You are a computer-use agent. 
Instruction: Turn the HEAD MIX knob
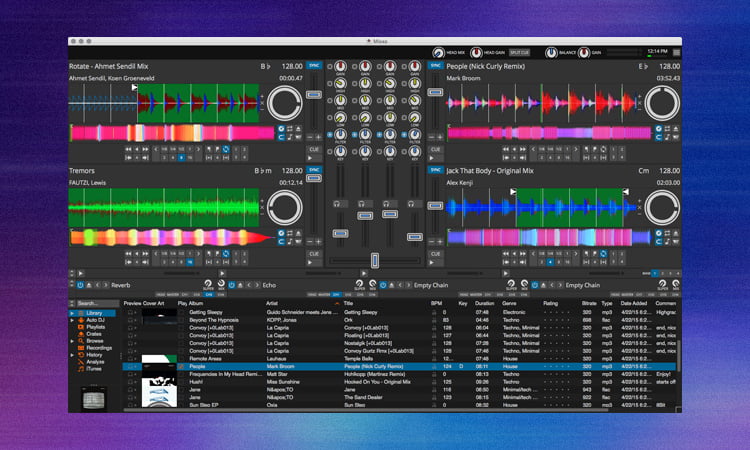coord(437,52)
